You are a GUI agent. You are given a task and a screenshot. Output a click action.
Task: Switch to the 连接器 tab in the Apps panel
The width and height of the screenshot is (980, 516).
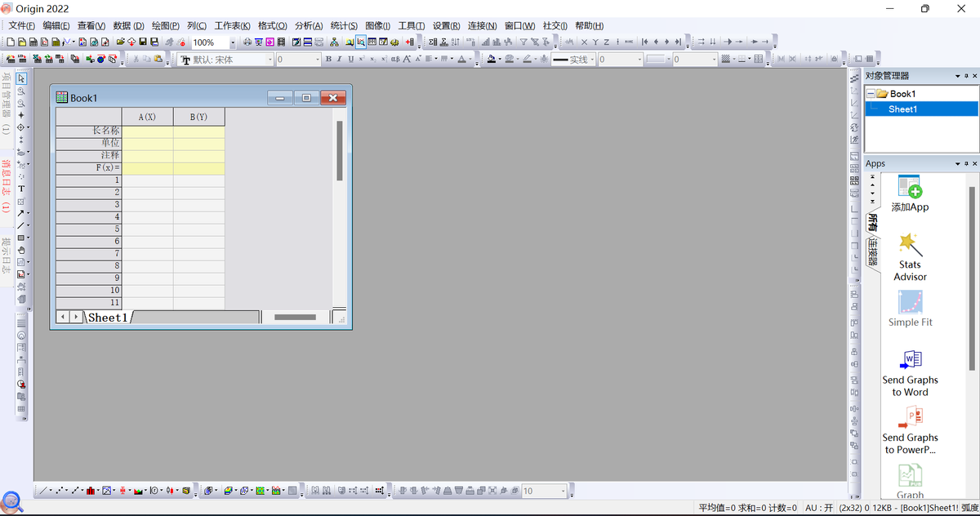pos(873,252)
